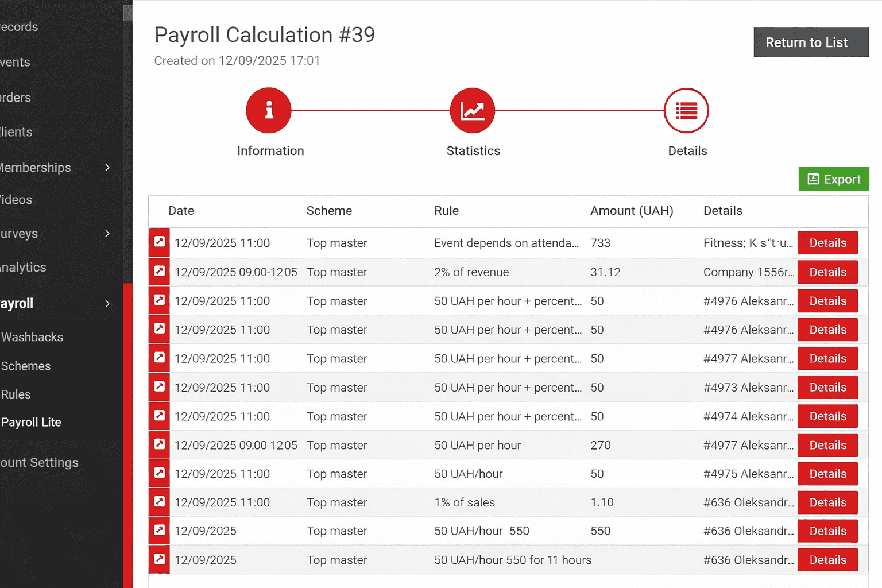Click the sidebar vertical scrollbar thumb
The height and width of the screenshot is (588, 882).
click(x=127, y=13)
